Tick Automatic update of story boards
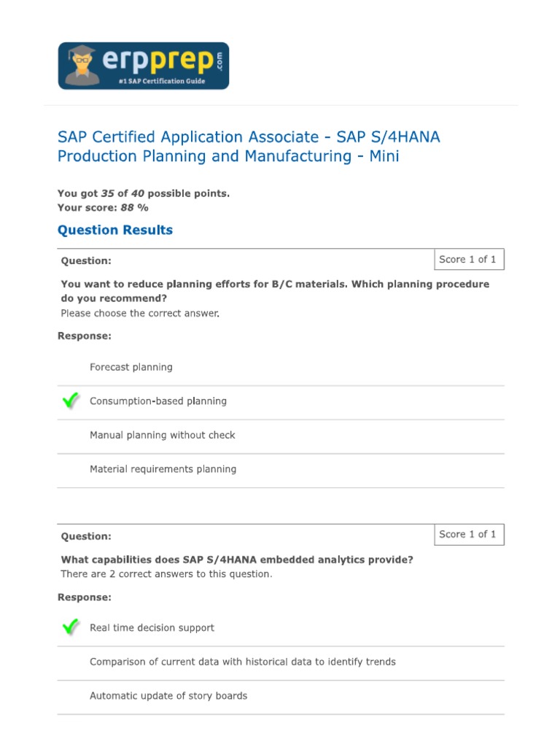560x747 pixels. click(168, 696)
